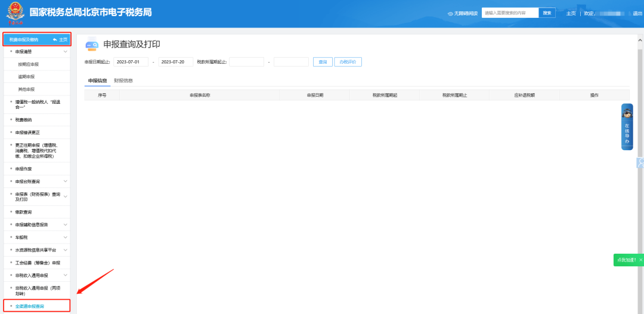Click the 无障碍阅读 eye icon
This screenshot has height=314, width=644.
450,14
